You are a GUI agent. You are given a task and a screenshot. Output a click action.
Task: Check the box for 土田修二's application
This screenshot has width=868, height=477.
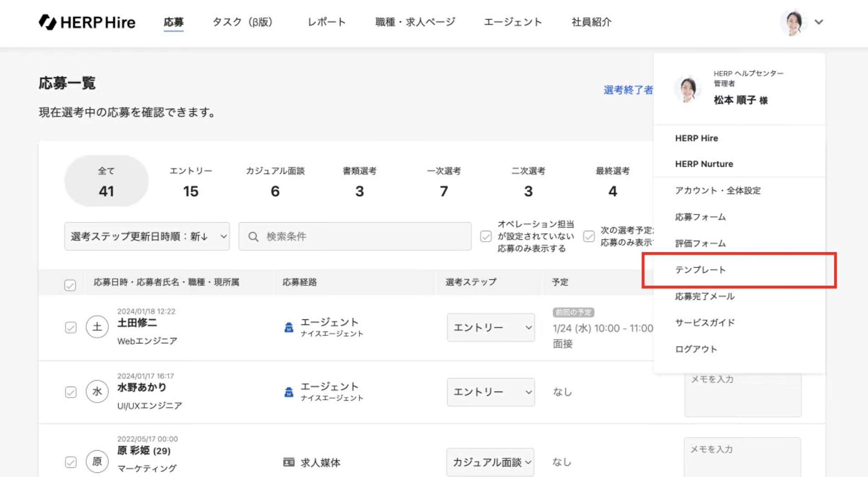(70, 328)
